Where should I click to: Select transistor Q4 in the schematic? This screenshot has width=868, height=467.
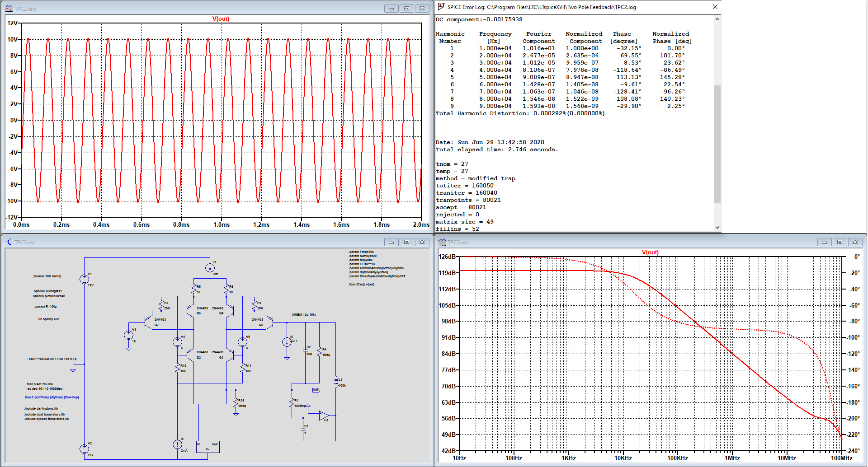coord(230,310)
